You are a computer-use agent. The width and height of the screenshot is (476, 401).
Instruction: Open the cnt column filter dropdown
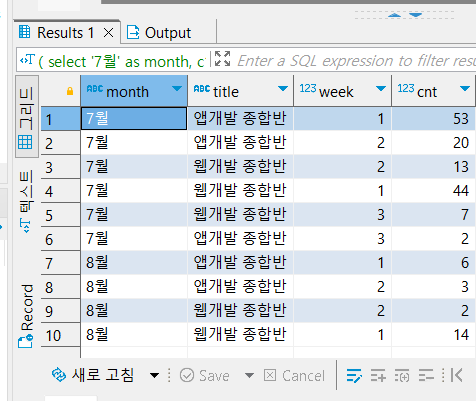click(x=465, y=89)
